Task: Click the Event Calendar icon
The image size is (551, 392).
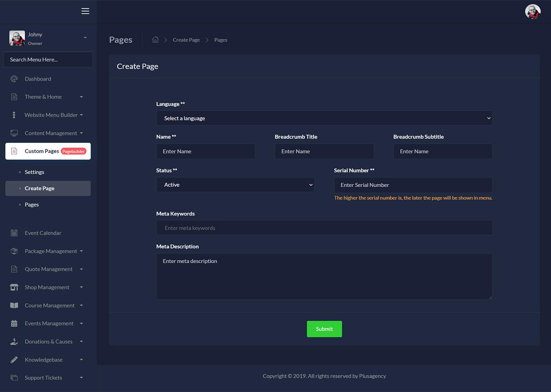Action: pos(14,233)
